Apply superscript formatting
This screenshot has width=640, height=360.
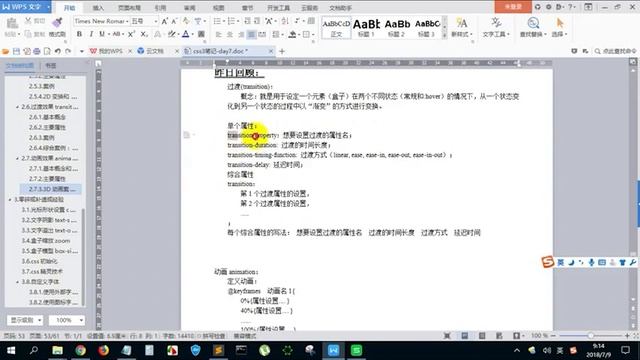point(131,34)
